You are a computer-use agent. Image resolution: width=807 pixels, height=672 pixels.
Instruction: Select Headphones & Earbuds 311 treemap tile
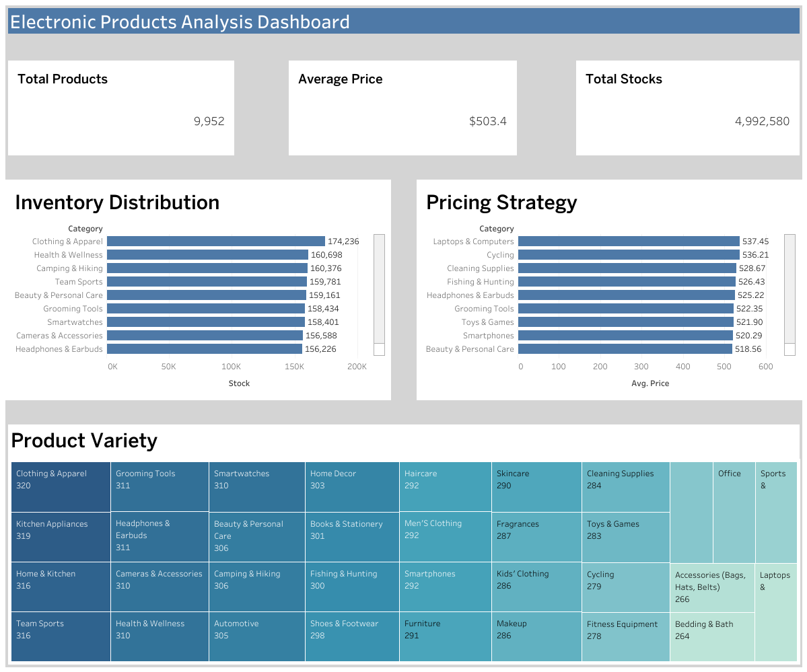(x=160, y=537)
